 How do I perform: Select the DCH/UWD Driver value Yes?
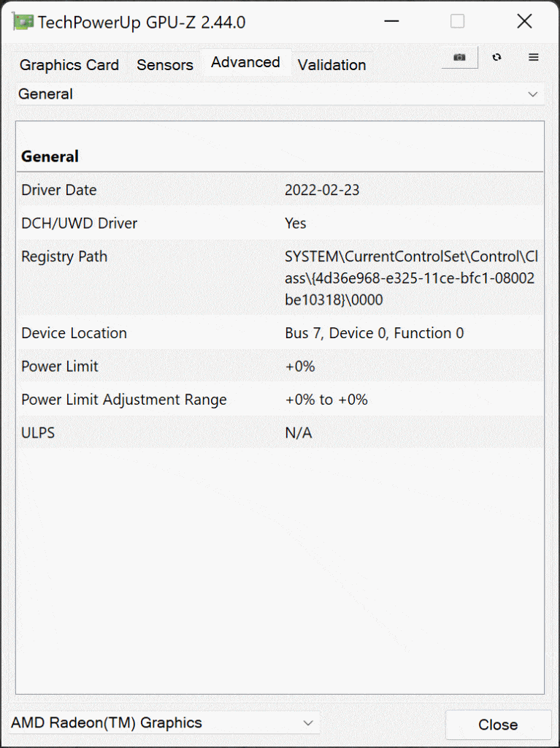(295, 224)
